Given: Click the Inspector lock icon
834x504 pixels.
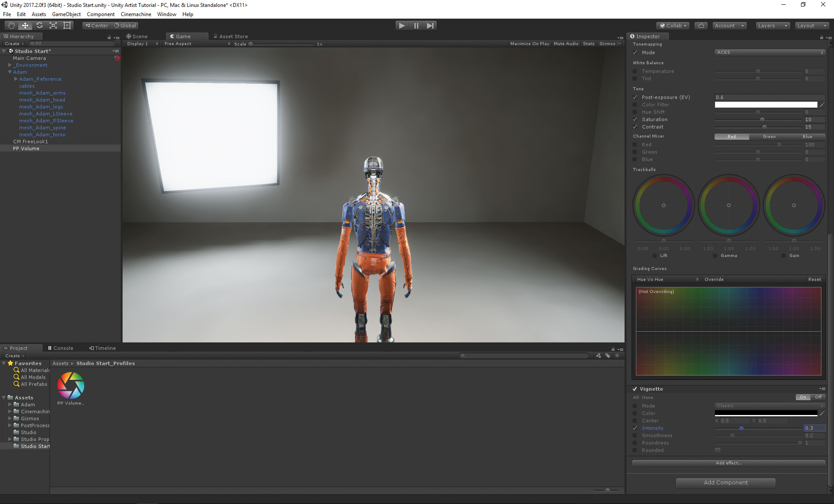Looking at the screenshot, I should coord(821,37).
